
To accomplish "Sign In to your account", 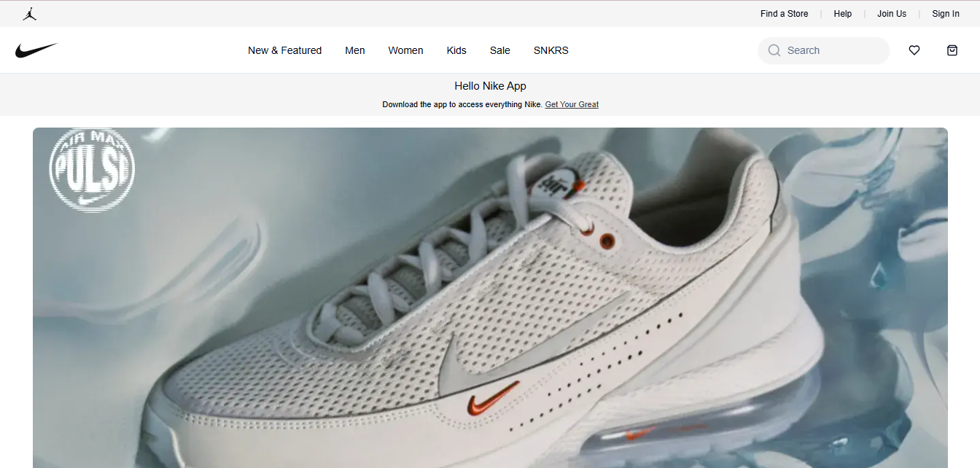I will [946, 13].
